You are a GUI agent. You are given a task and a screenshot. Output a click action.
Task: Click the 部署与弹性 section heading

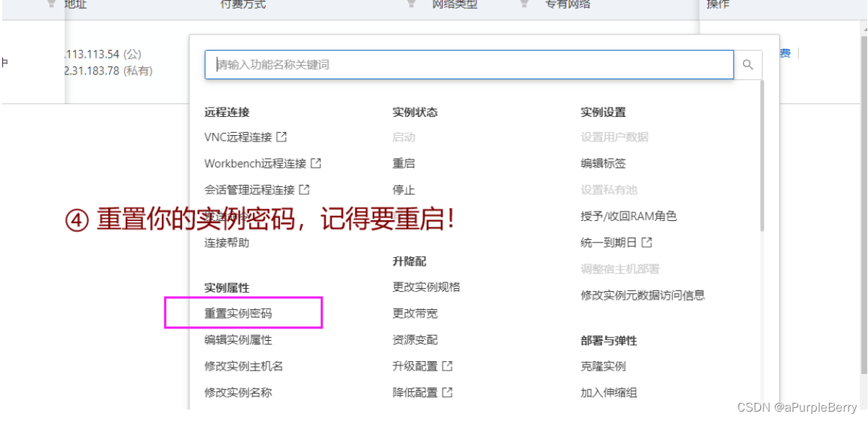(609, 340)
